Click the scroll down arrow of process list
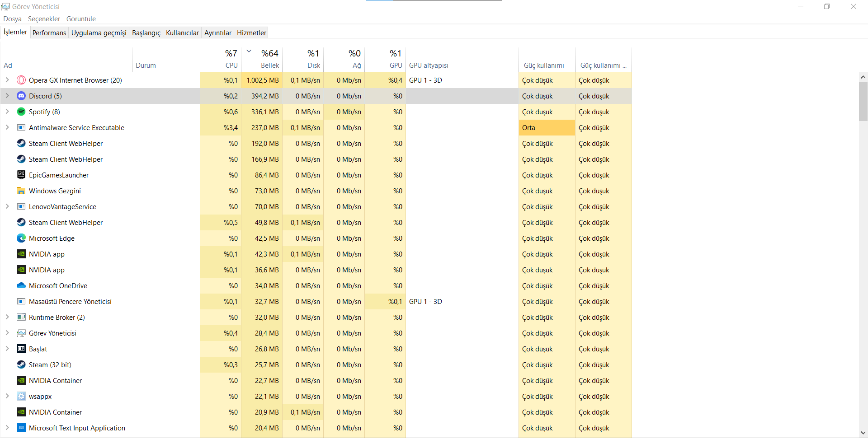Screen dimensions: 868x439 pos(863,433)
